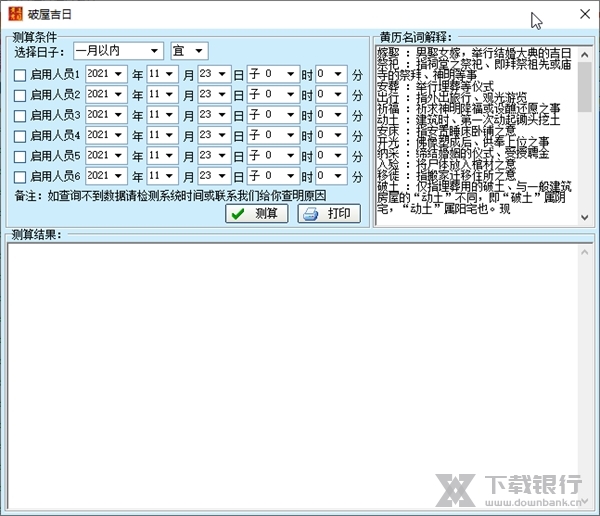Click the 嫁娶 explanation line
The width and height of the screenshot is (600, 516).
tap(474, 53)
